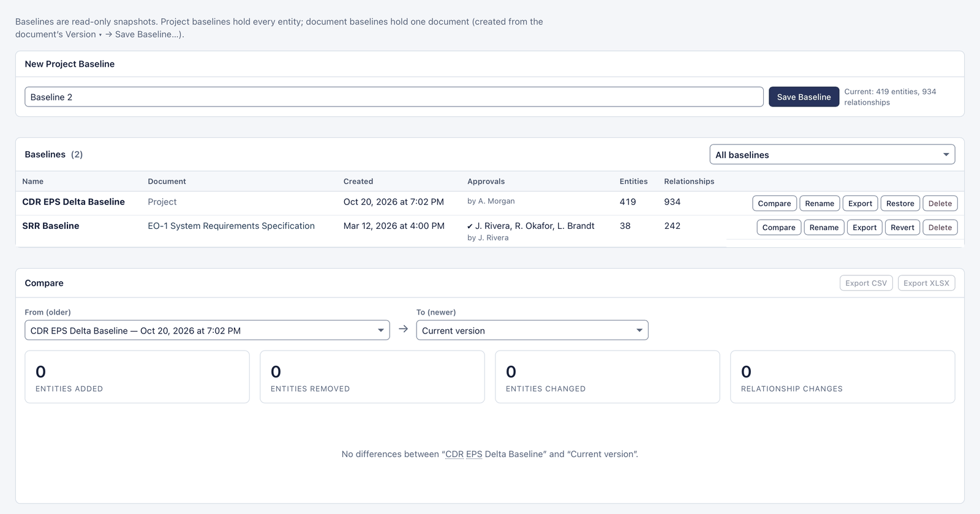Export the CDR EPS Delta Baseline

click(x=860, y=203)
